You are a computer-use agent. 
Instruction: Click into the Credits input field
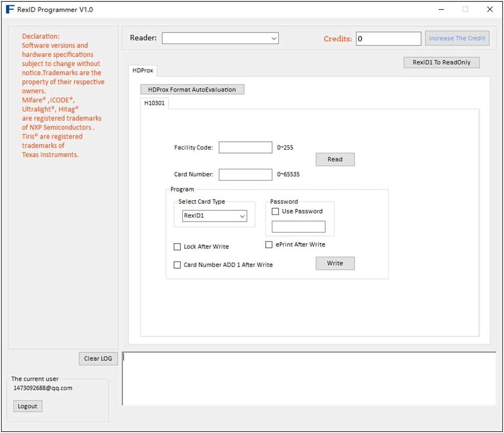(x=388, y=38)
